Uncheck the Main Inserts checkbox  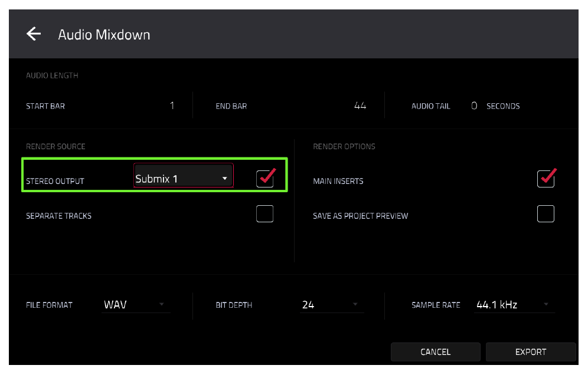tap(545, 179)
